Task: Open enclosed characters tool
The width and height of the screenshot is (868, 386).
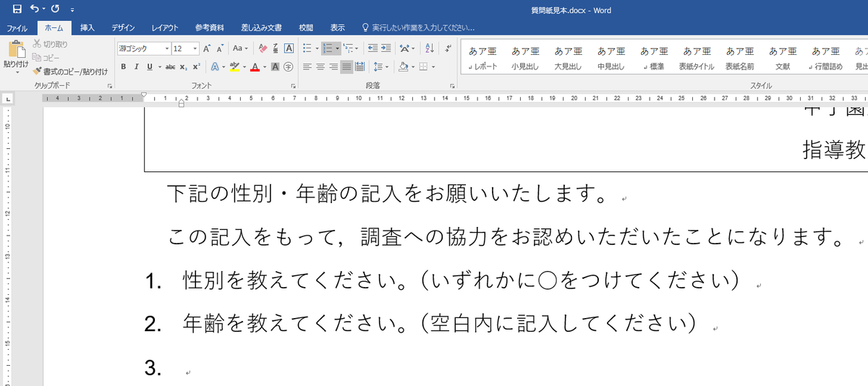Action: pyautogui.click(x=289, y=67)
